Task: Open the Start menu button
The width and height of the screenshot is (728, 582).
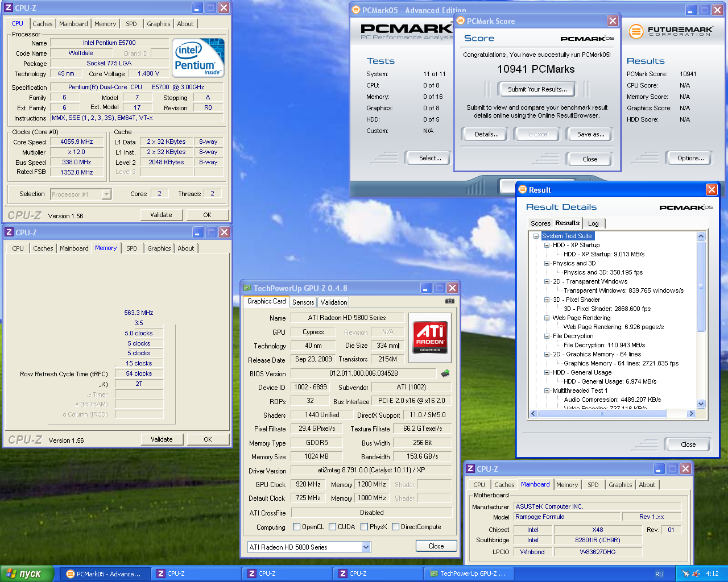Action: (27, 573)
